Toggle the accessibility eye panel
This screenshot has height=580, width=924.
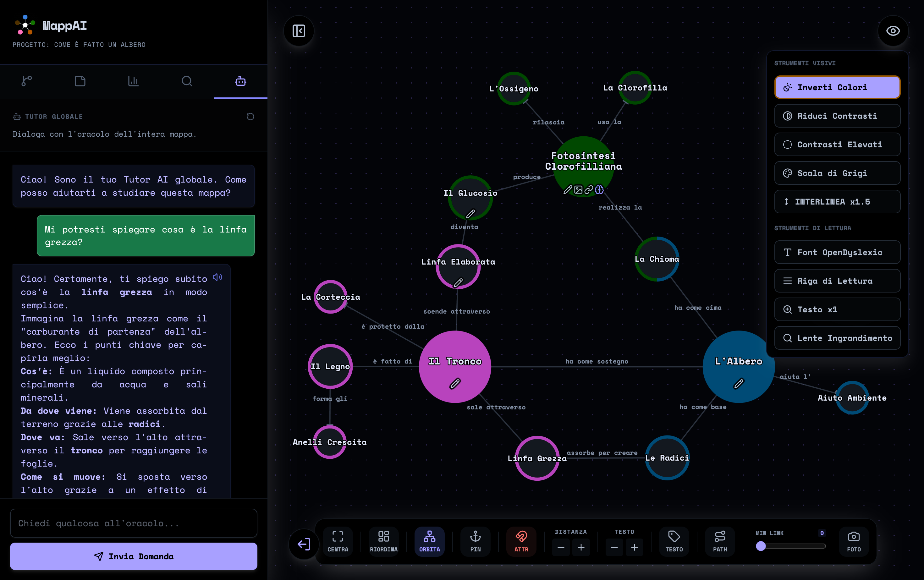pos(893,31)
